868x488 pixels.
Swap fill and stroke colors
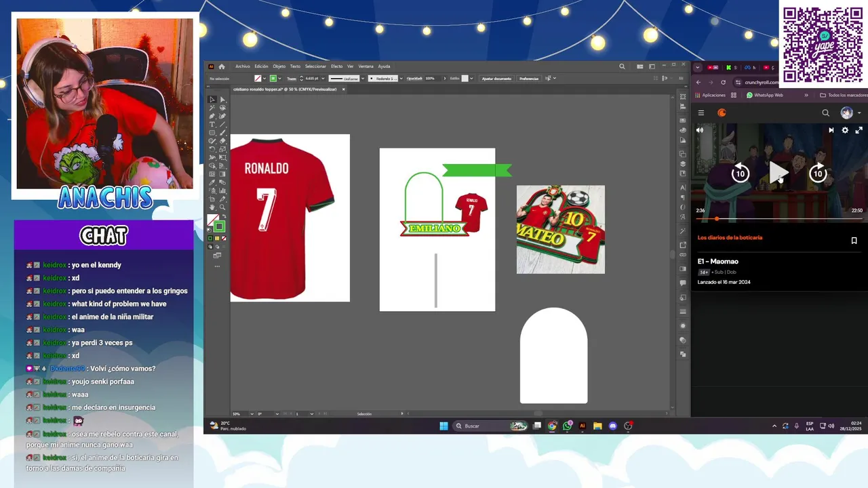point(225,216)
